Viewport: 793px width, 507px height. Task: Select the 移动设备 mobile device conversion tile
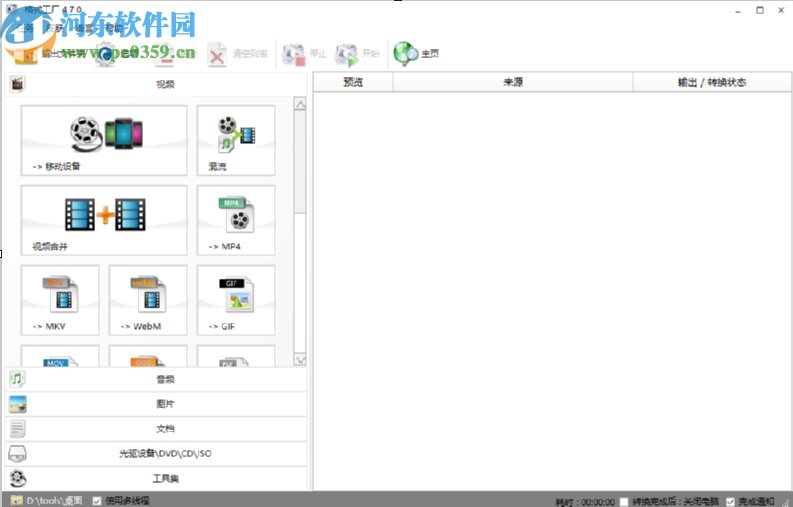(104, 140)
